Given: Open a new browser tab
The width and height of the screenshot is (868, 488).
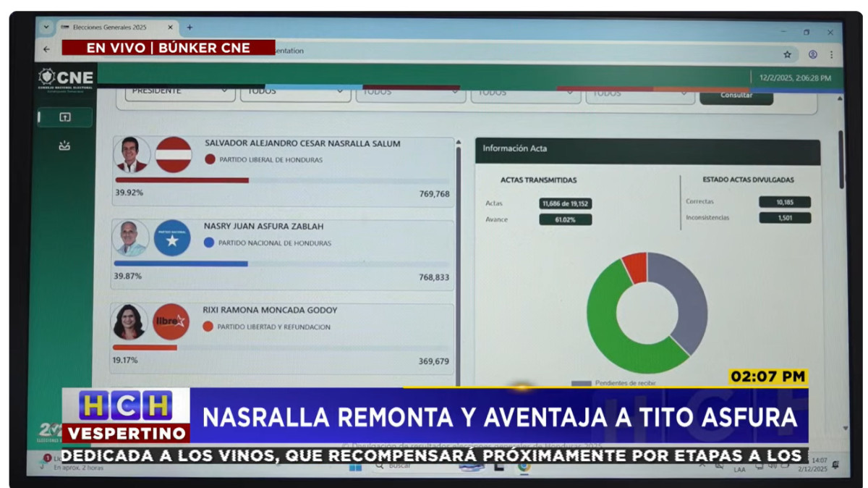Looking at the screenshot, I should click(190, 28).
